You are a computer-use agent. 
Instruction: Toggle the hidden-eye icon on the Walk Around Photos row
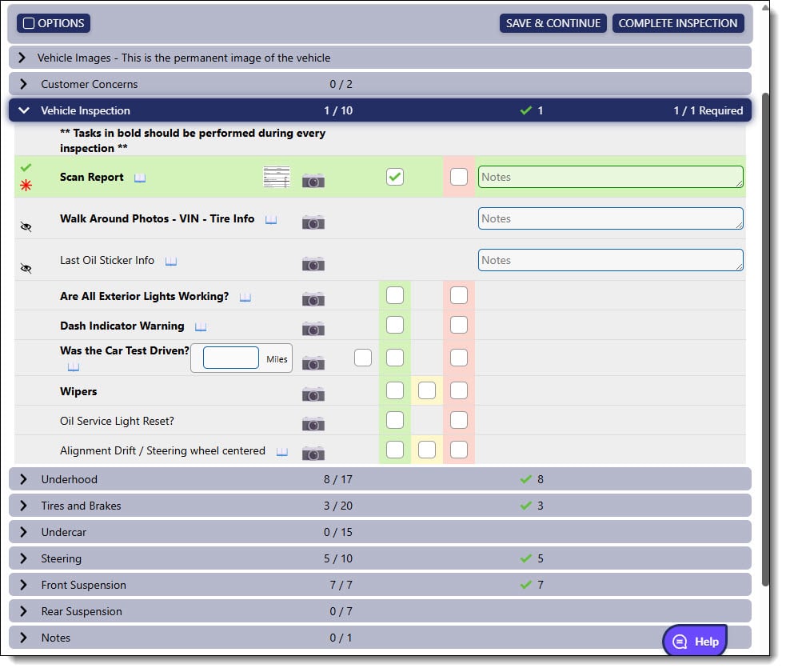click(26, 226)
